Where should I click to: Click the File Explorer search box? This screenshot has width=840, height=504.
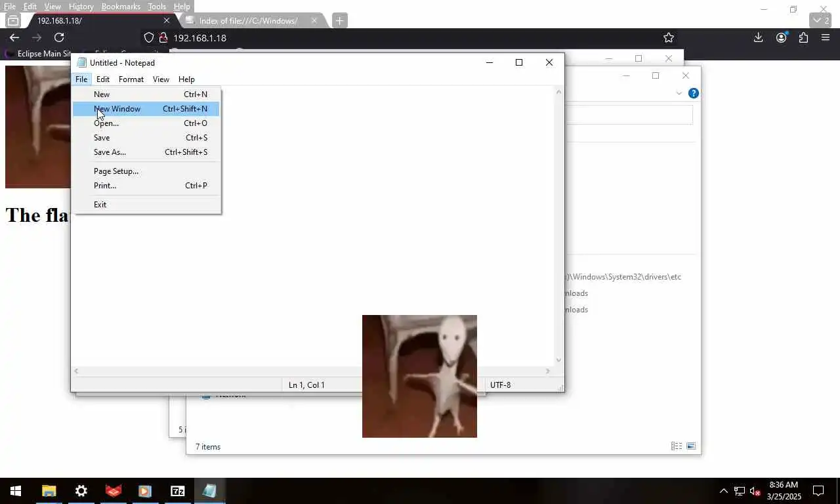tap(629, 115)
